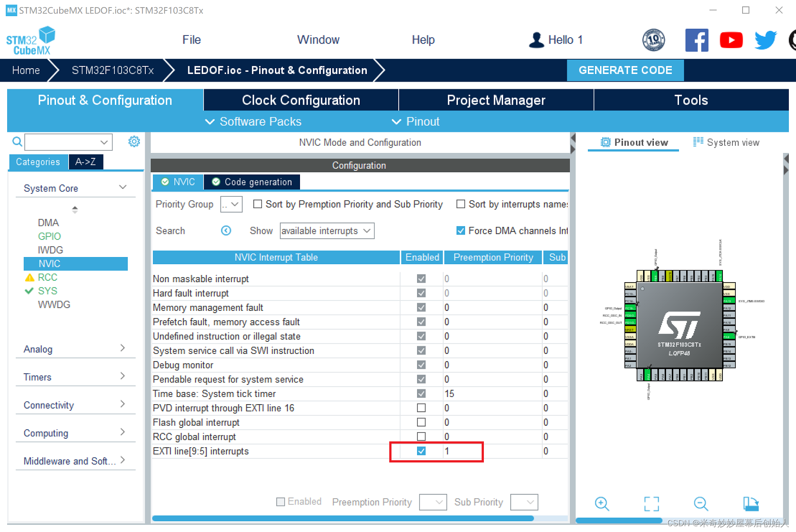
Task: Click STM32F103C8Tx breadcrumb
Action: (113, 70)
